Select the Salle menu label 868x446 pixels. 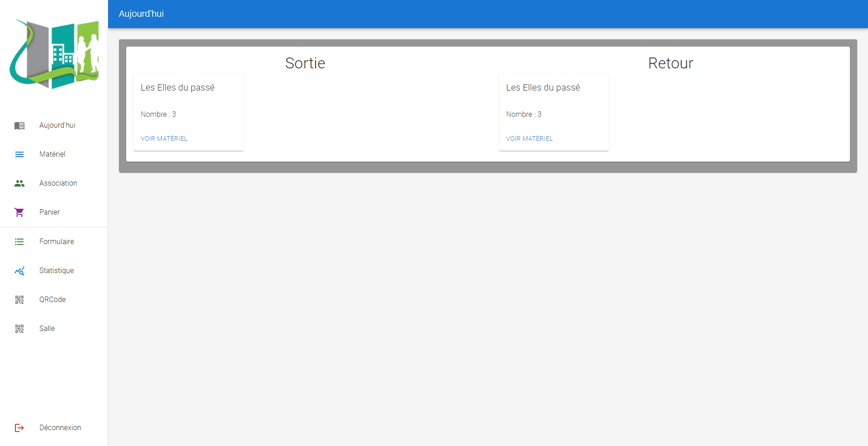(47, 329)
